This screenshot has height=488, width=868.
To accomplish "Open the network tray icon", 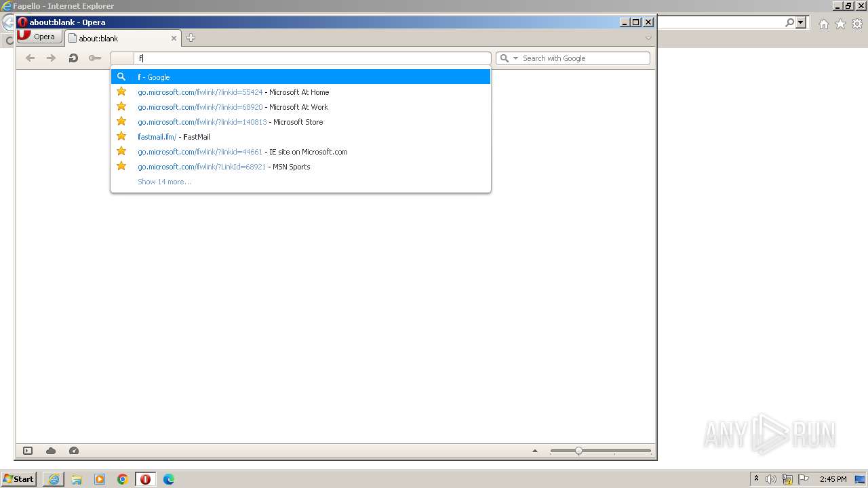I will pyautogui.click(x=787, y=479).
